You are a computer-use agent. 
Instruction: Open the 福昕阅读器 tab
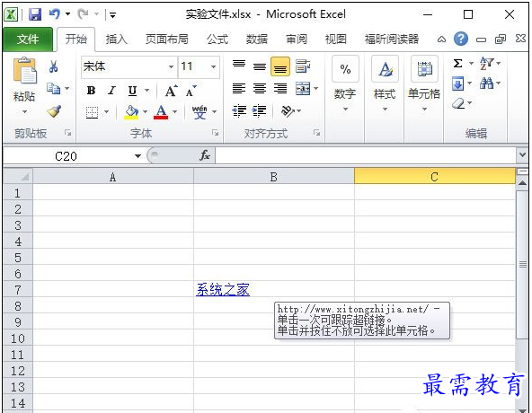pos(392,40)
